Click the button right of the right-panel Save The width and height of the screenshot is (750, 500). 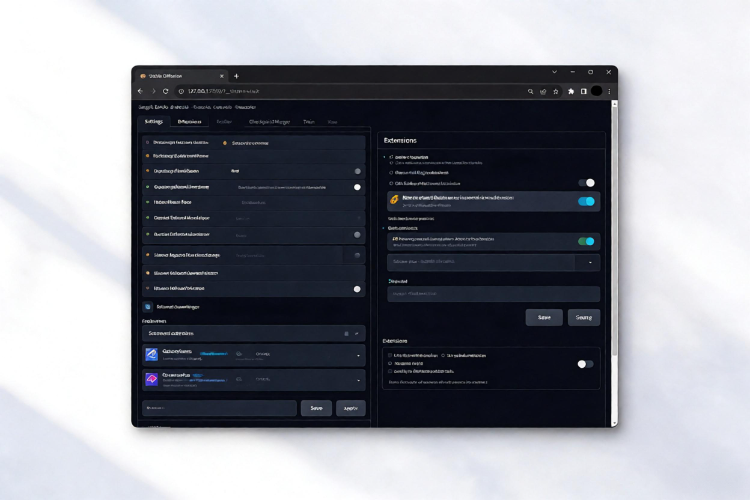[584, 317]
